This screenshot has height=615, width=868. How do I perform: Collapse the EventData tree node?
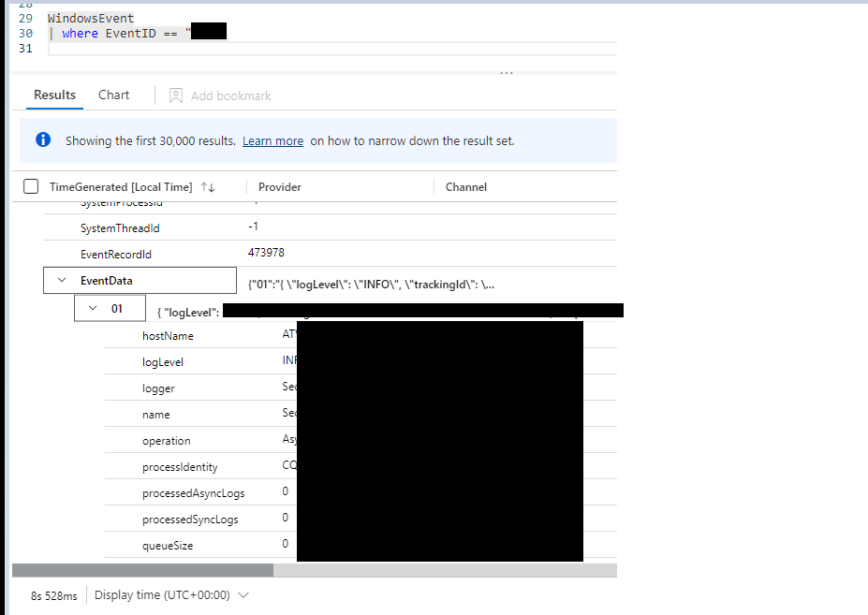pos(62,280)
